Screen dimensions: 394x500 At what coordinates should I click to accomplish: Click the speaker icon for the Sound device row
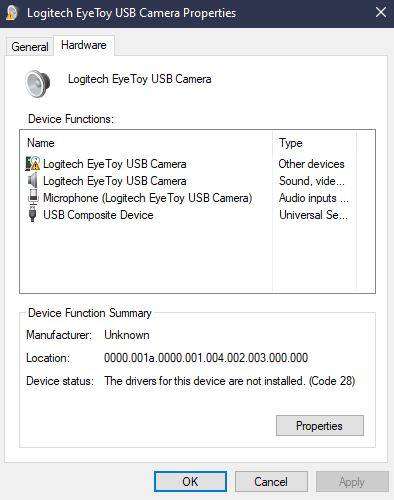click(33, 181)
